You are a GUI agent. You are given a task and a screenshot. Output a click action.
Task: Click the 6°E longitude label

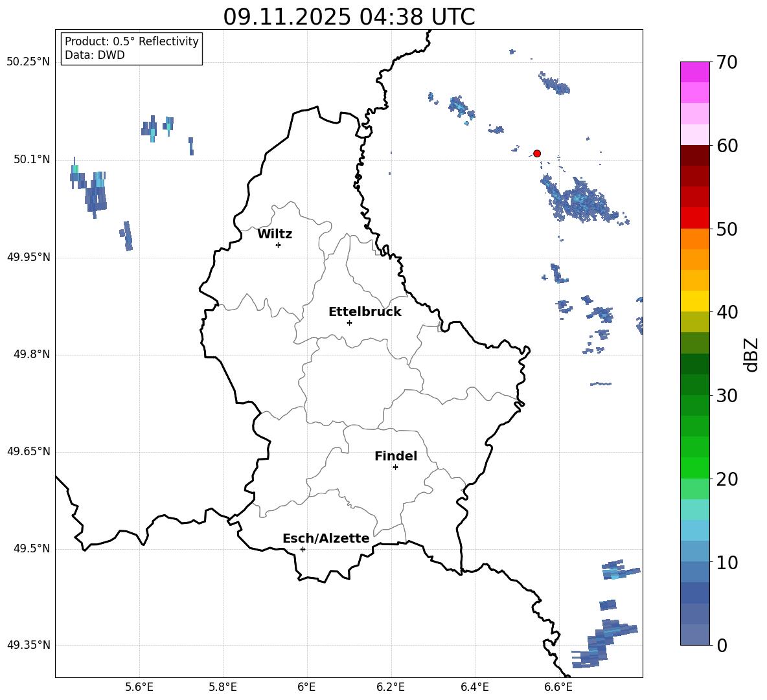(x=306, y=688)
